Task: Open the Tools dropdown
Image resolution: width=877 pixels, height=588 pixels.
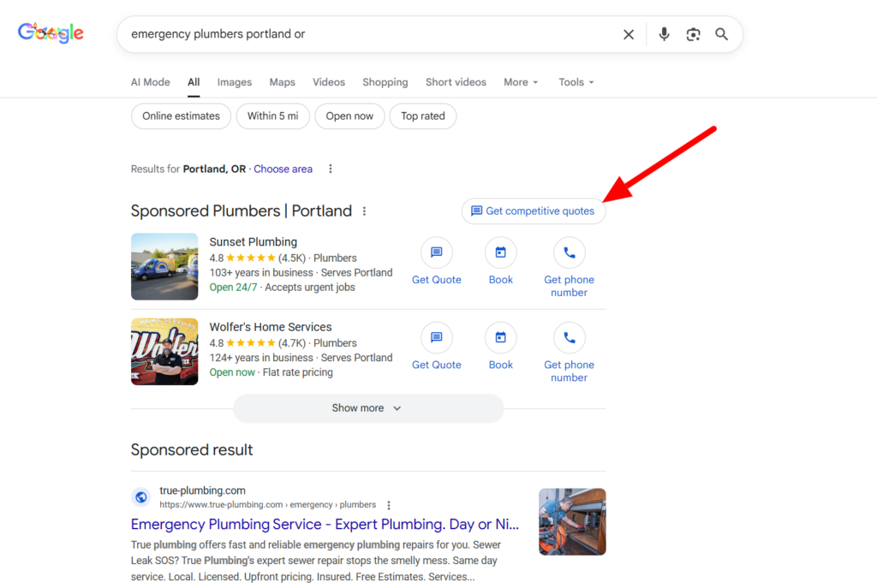Action: coord(576,82)
